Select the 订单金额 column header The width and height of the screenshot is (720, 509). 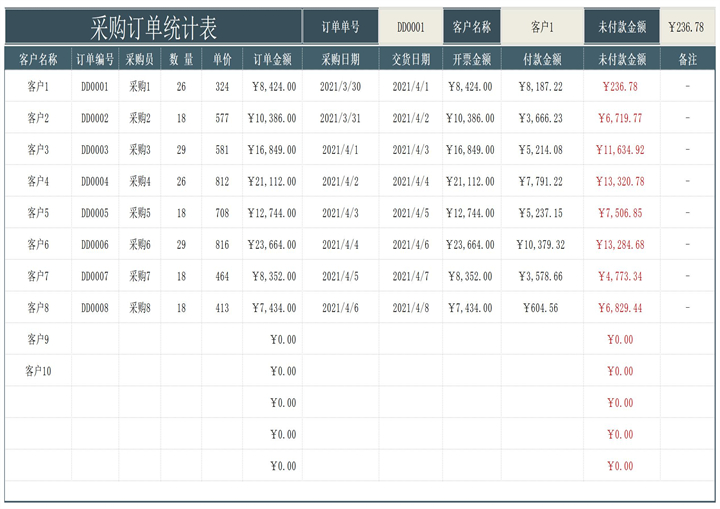tap(272, 60)
